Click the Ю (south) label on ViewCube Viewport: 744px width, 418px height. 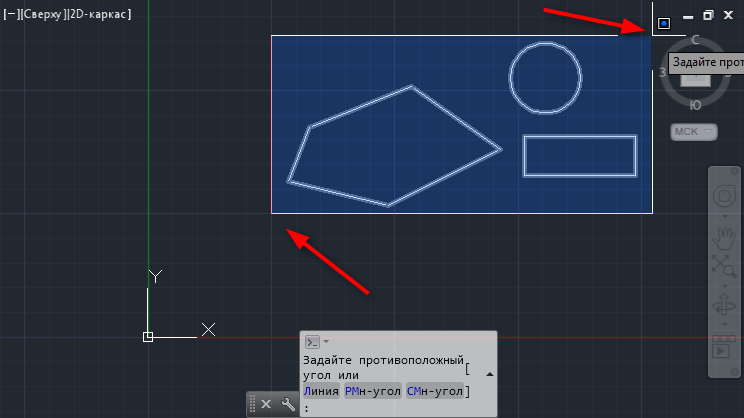click(x=695, y=105)
